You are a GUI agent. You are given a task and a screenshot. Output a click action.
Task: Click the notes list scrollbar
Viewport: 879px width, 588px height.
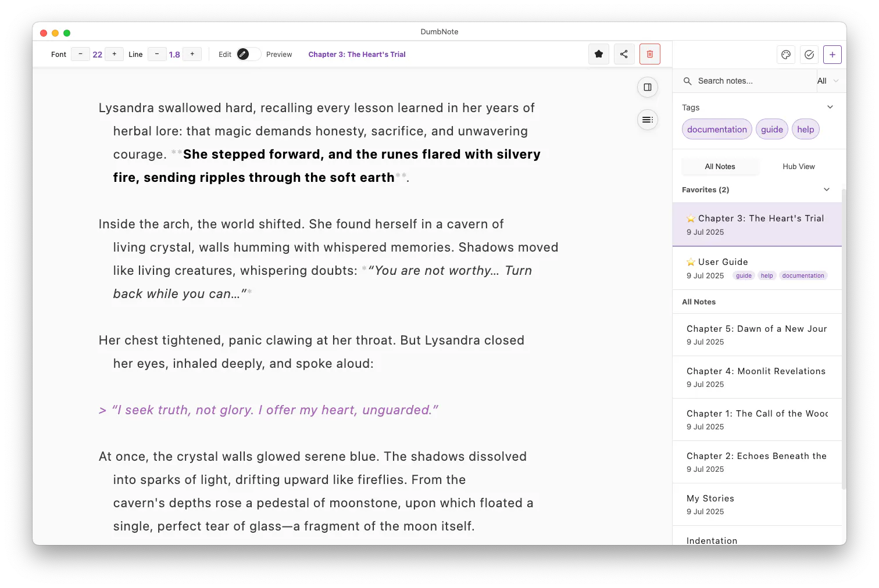click(x=844, y=339)
